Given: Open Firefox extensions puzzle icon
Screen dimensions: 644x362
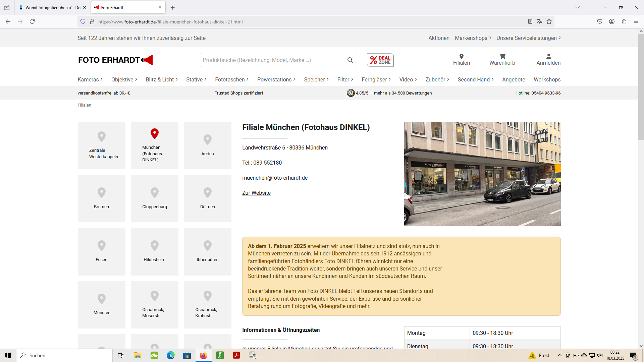Looking at the screenshot, I should (x=624, y=22).
